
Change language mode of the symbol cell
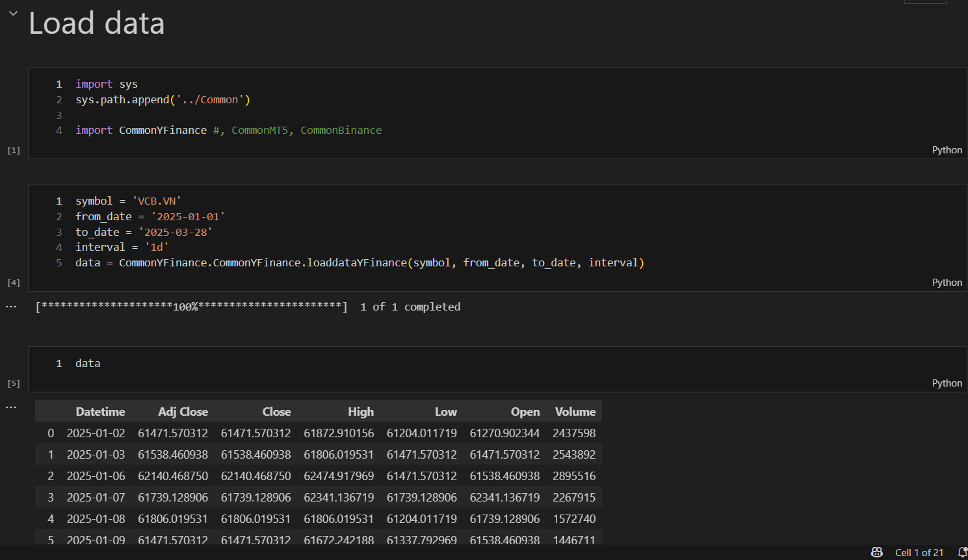pyautogui.click(x=947, y=283)
